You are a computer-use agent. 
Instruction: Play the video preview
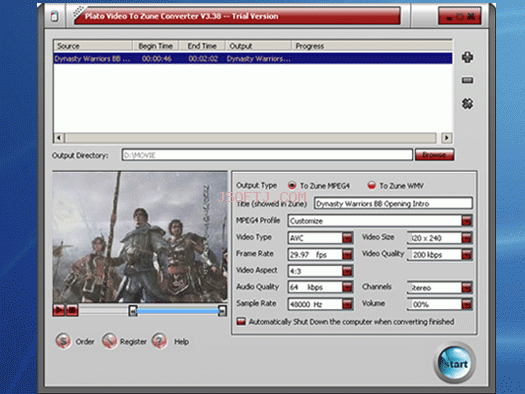pyautogui.click(x=59, y=310)
